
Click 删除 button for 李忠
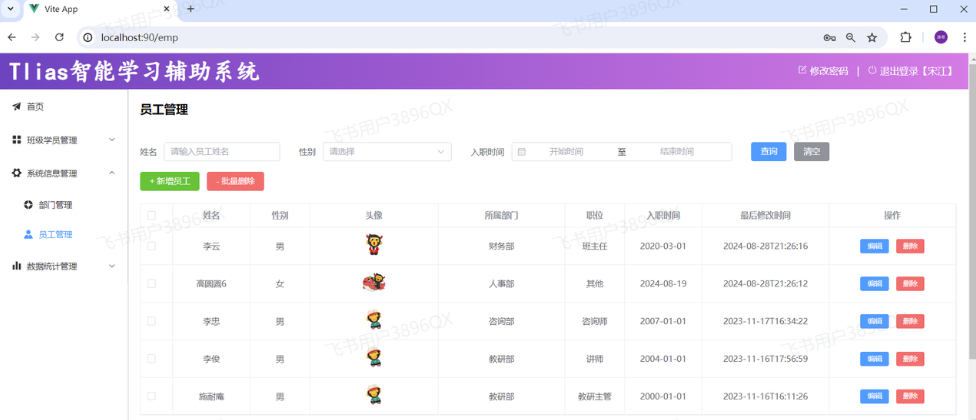click(910, 321)
